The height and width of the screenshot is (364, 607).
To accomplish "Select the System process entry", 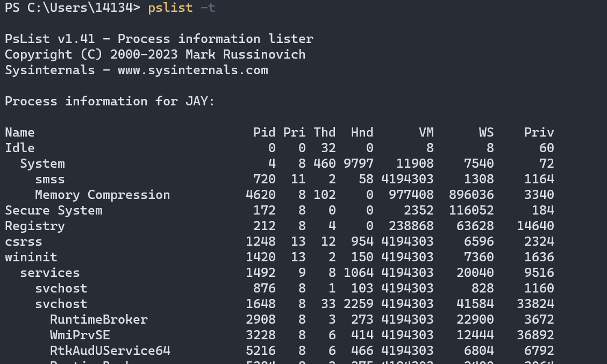I will click(x=42, y=163).
